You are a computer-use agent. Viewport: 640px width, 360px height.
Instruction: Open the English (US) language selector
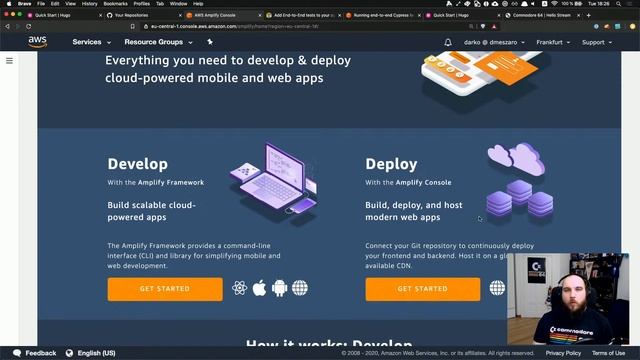coord(96,353)
